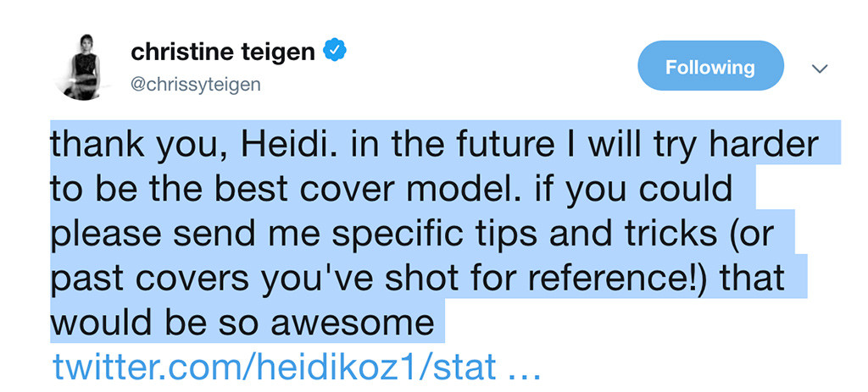Open the christine teigen display name
This screenshot has width=868, height=392.
point(223,52)
